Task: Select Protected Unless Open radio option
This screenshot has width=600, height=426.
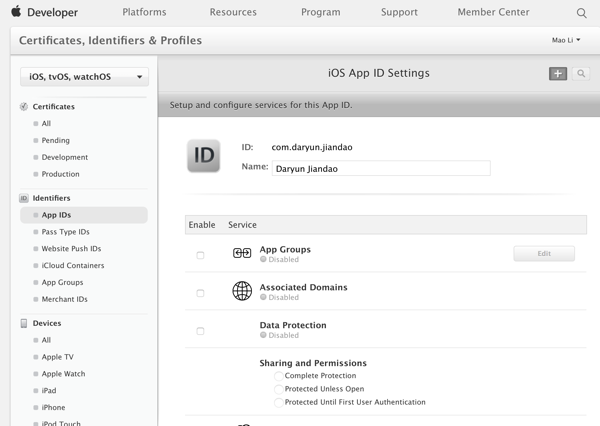Action: [x=279, y=389]
